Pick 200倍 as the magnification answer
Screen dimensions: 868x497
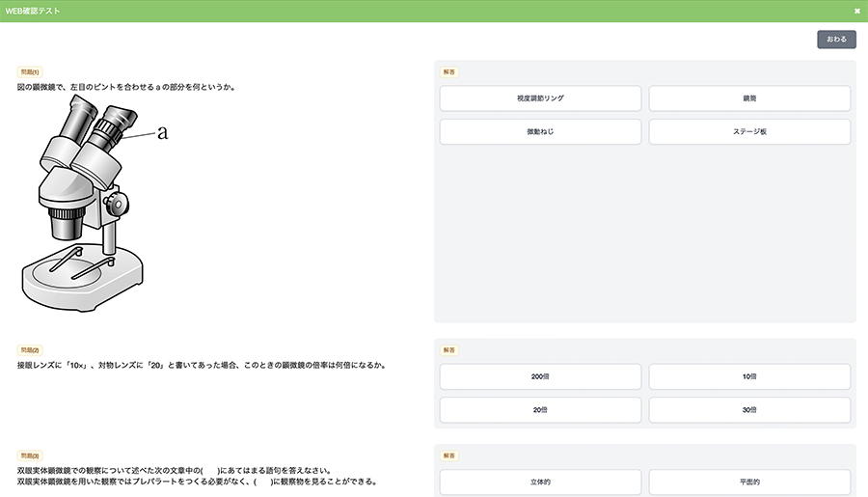(540, 376)
